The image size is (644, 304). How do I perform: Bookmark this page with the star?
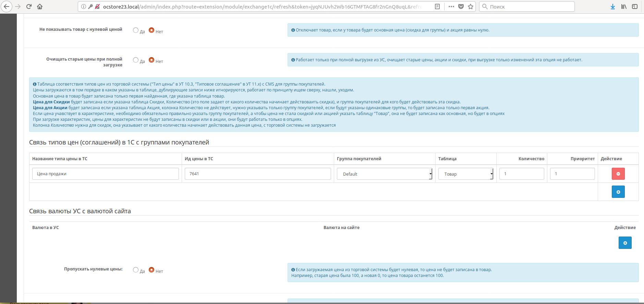pyautogui.click(x=471, y=7)
